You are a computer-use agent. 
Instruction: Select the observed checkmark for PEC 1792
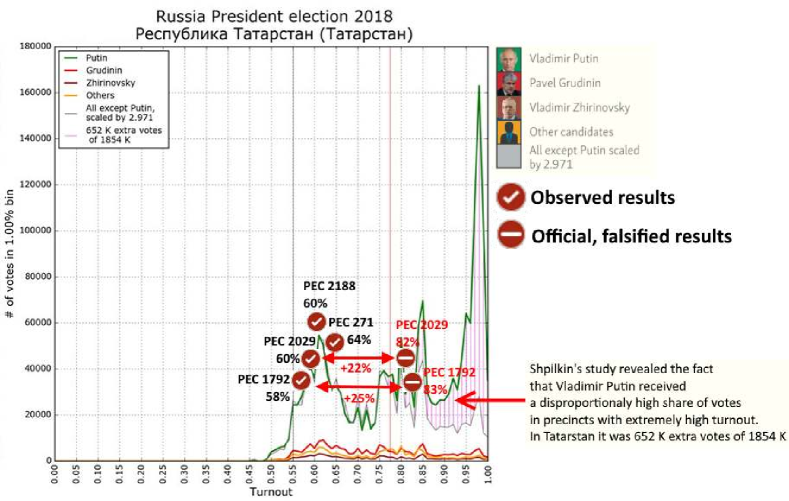[x=301, y=380]
